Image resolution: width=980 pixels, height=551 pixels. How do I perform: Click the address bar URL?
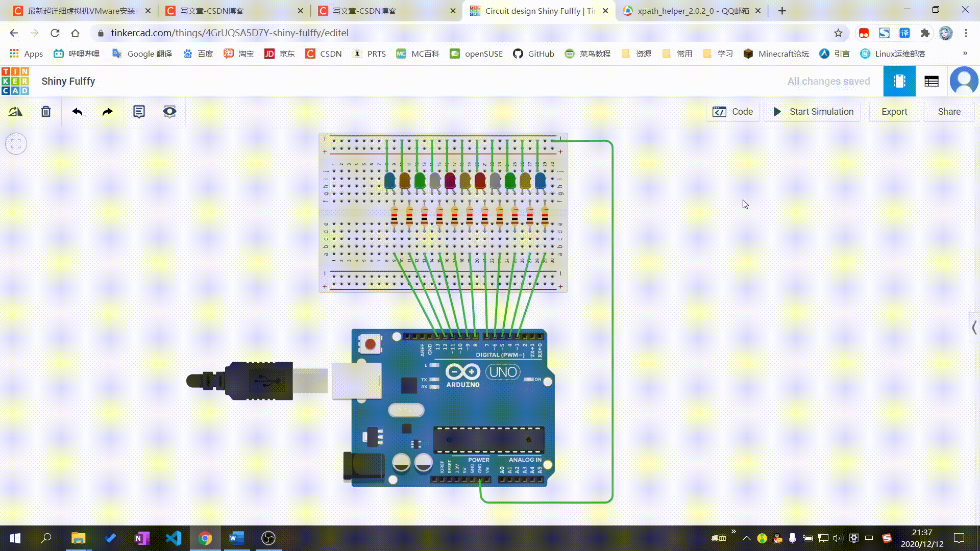click(x=230, y=33)
